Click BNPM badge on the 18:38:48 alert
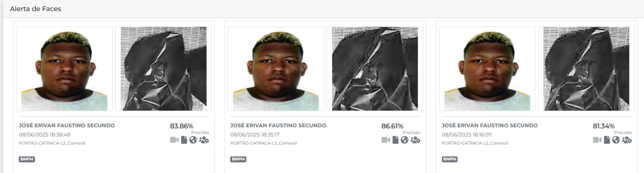The width and height of the screenshot is (644, 173). click(27, 159)
